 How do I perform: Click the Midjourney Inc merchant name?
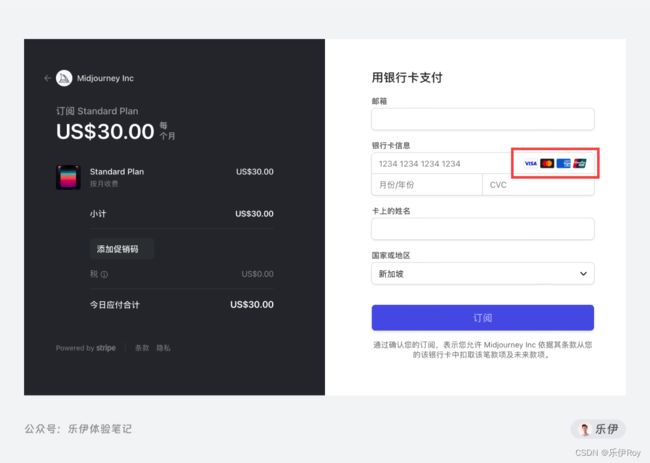pos(105,78)
